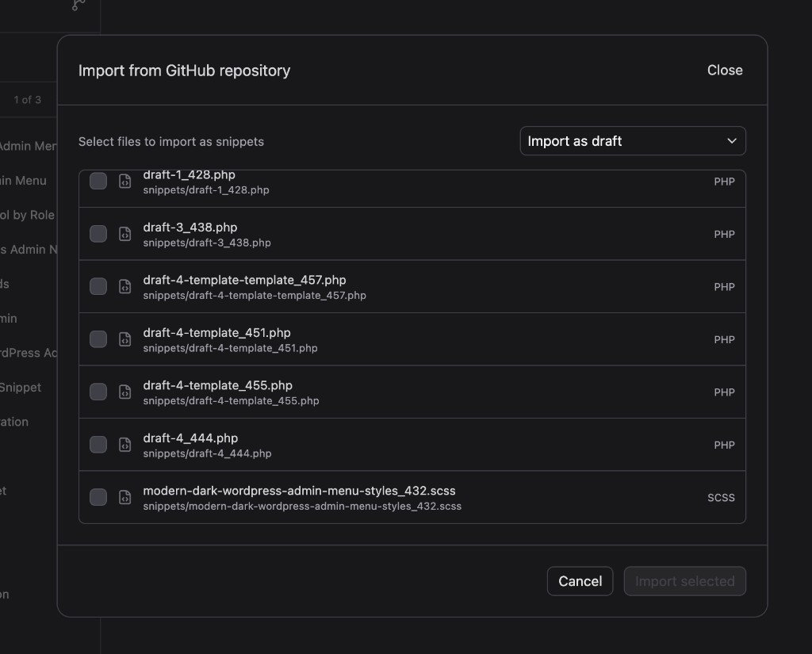
Task: Click the file icon beside draft-1_428.php
Action: tap(124, 181)
